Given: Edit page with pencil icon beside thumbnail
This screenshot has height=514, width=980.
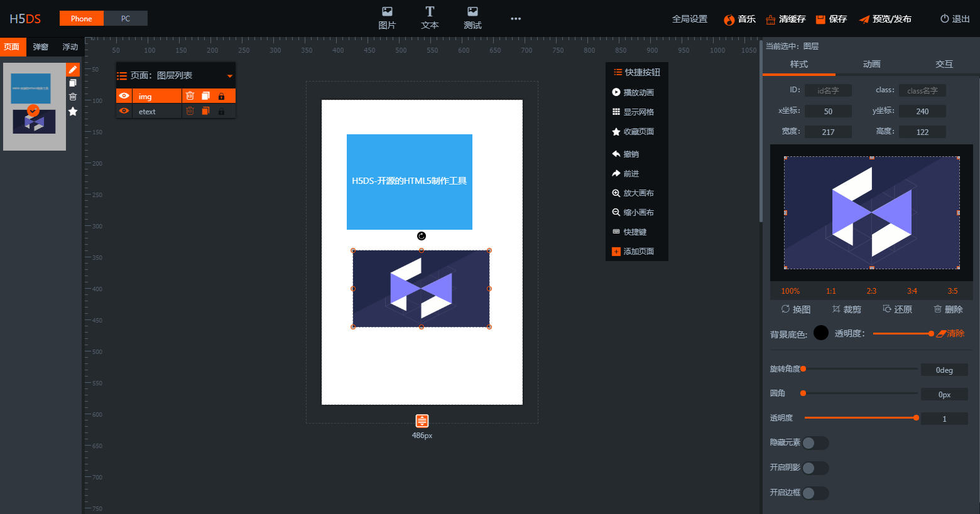Looking at the screenshot, I should pos(73,69).
